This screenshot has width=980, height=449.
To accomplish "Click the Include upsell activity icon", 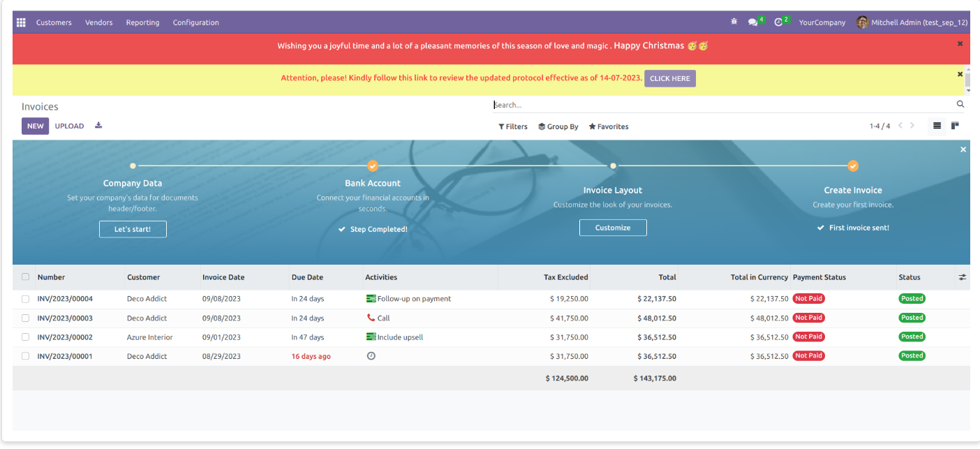I will (371, 337).
